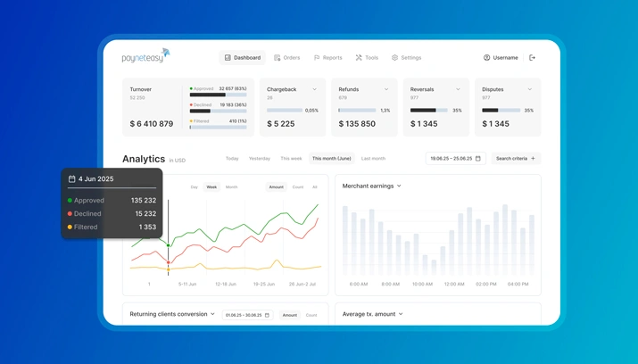Click the Chargeback amount $ 5 225
The height and width of the screenshot is (364, 638).
[281, 124]
